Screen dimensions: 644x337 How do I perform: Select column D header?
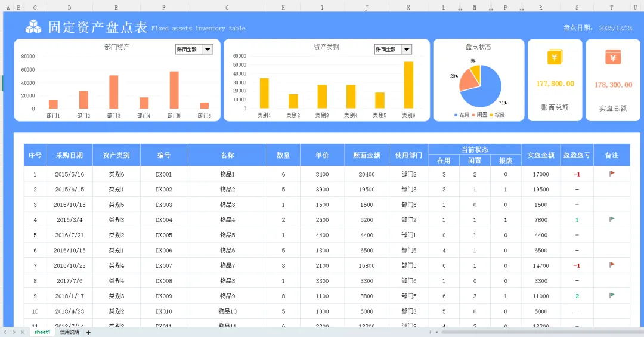pos(69,7)
